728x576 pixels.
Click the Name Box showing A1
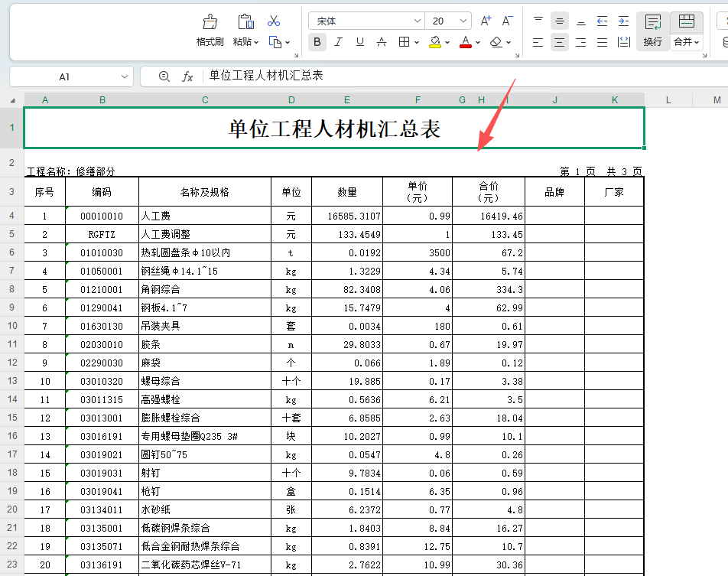point(64,76)
